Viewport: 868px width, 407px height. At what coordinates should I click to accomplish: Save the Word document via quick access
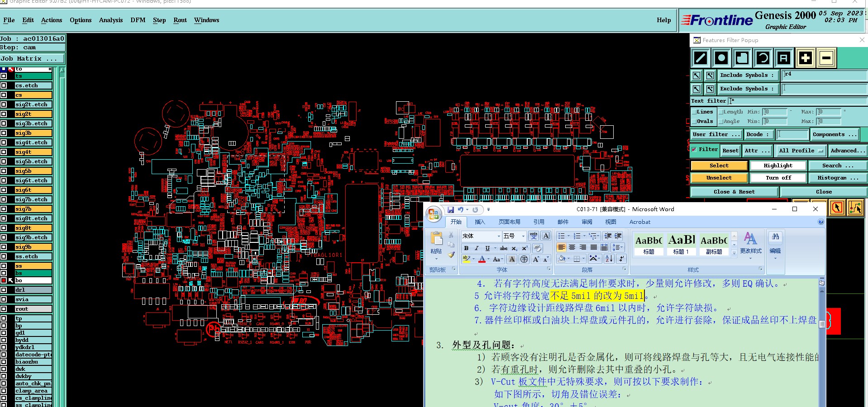(x=451, y=210)
